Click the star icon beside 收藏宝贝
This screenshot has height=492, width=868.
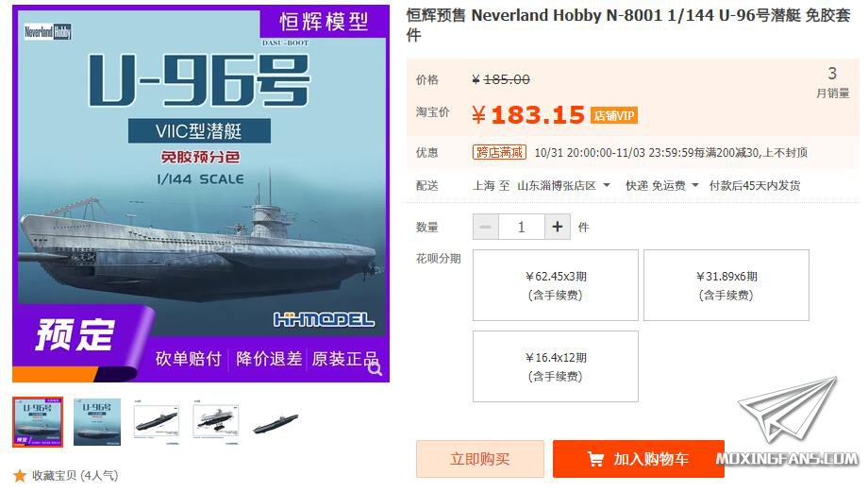[20, 475]
